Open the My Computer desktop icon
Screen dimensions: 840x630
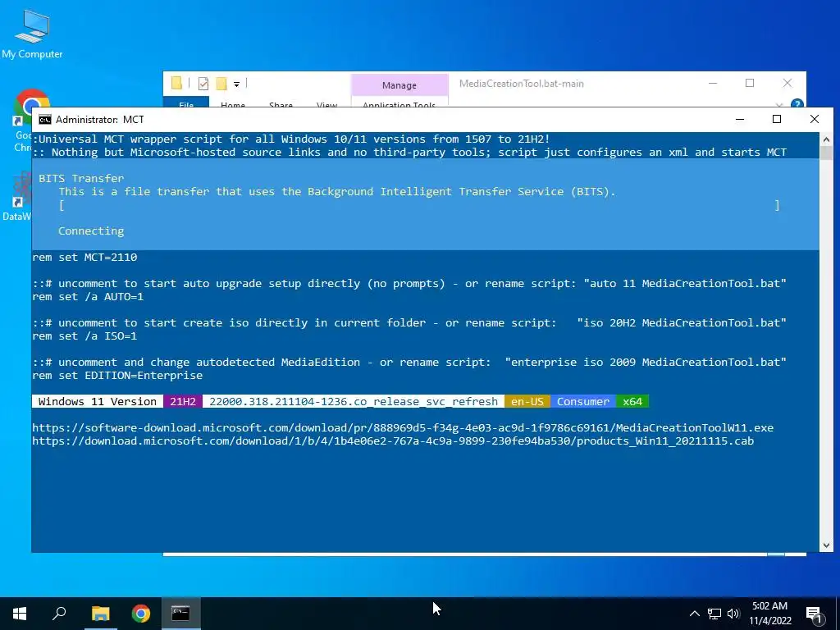click(x=32, y=33)
